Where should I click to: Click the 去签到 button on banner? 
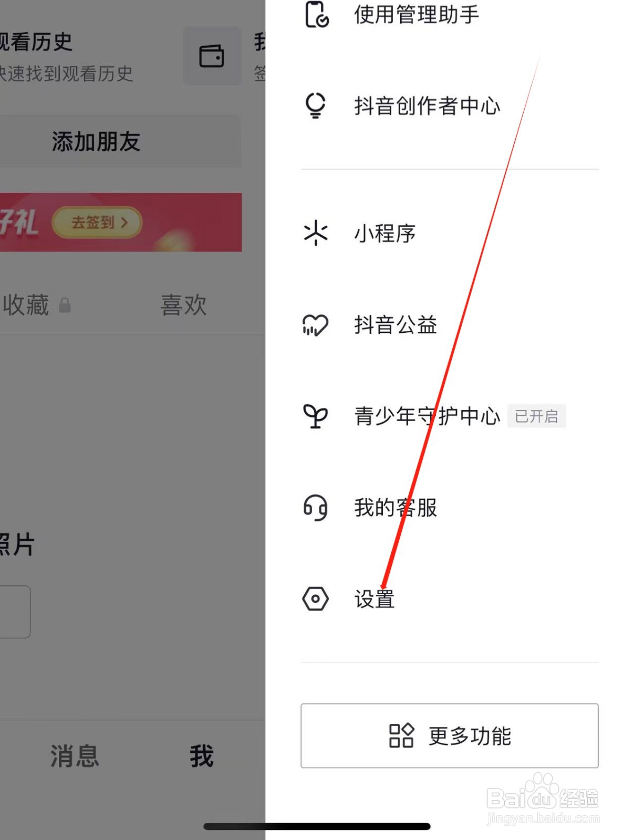click(97, 223)
